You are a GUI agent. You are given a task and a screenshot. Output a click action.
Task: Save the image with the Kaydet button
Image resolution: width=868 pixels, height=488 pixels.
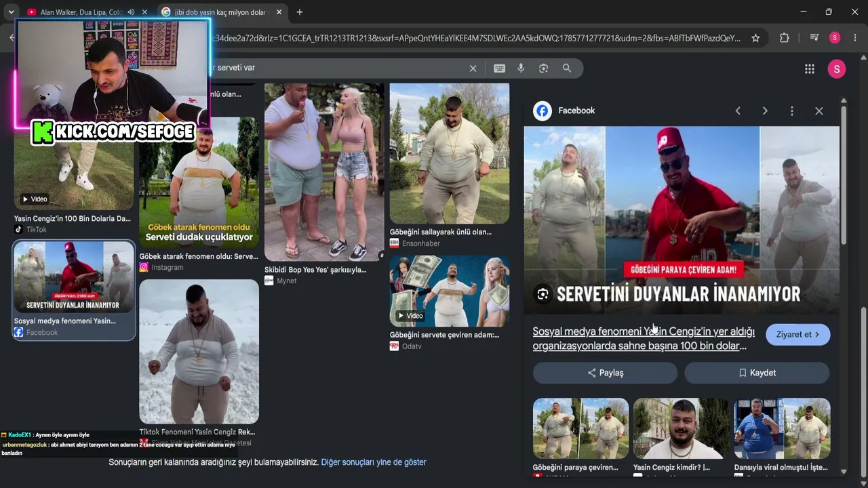point(757,373)
